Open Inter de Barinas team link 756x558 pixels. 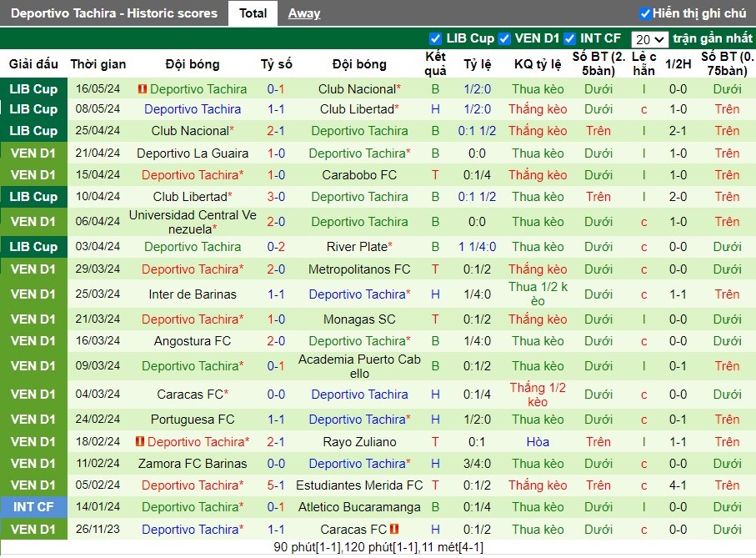(193, 294)
